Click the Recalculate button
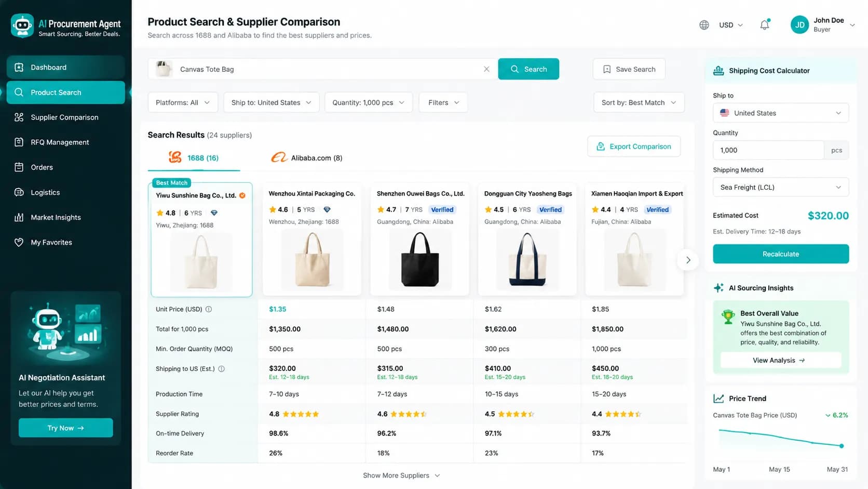Image resolution: width=868 pixels, height=489 pixels. (780, 254)
